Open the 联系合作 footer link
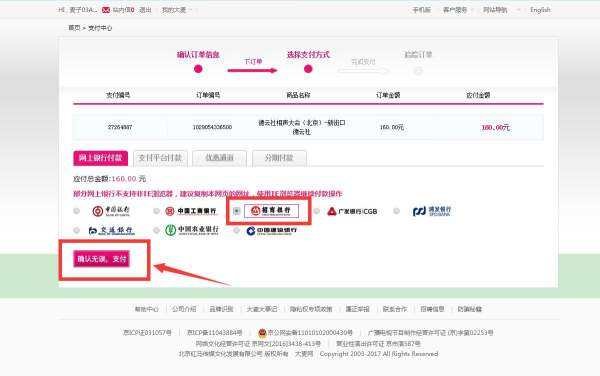 [x=395, y=309]
